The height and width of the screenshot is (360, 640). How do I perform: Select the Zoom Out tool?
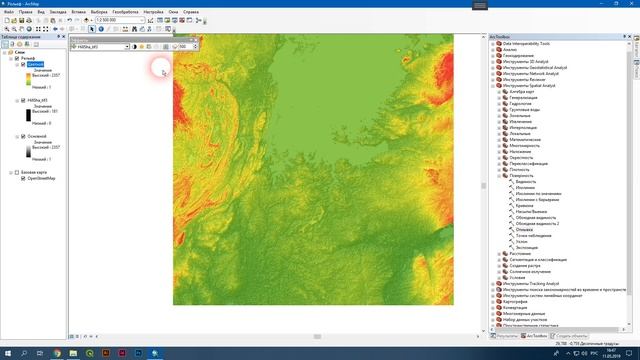[x=14, y=29]
